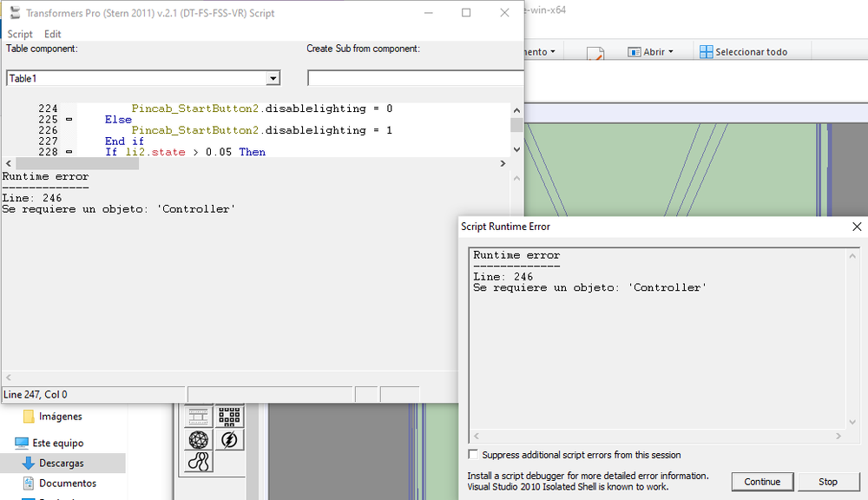Click code editor horizontal scrollbar thumb

click(77, 164)
